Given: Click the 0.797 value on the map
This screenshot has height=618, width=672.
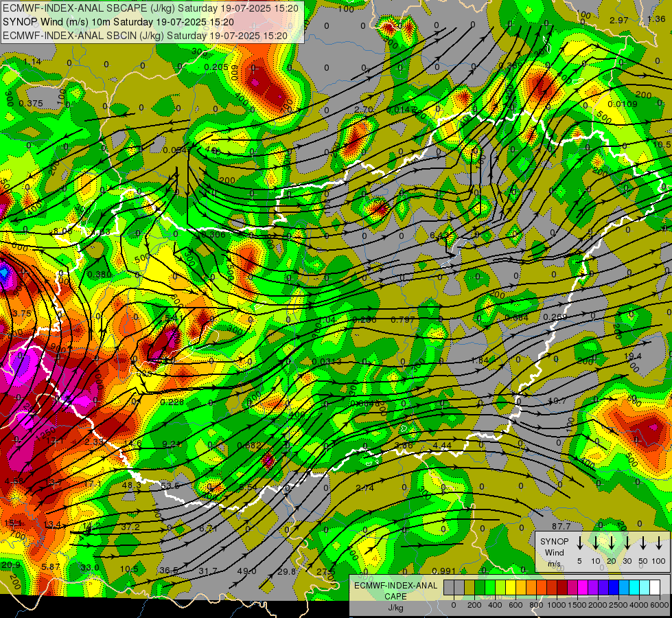Looking at the screenshot, I should 402,320.
